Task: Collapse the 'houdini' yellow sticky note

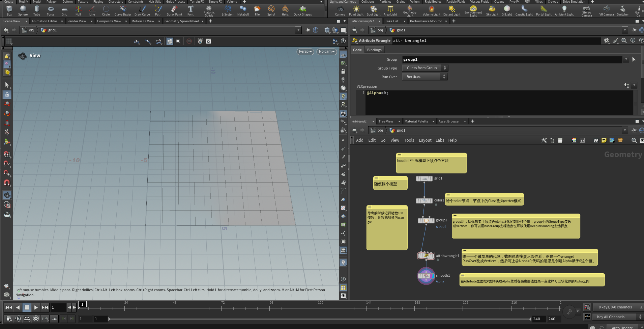Action: pos(399,155)
